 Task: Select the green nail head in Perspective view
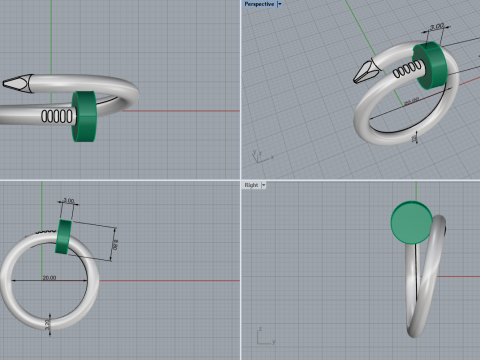click(429, 65)
